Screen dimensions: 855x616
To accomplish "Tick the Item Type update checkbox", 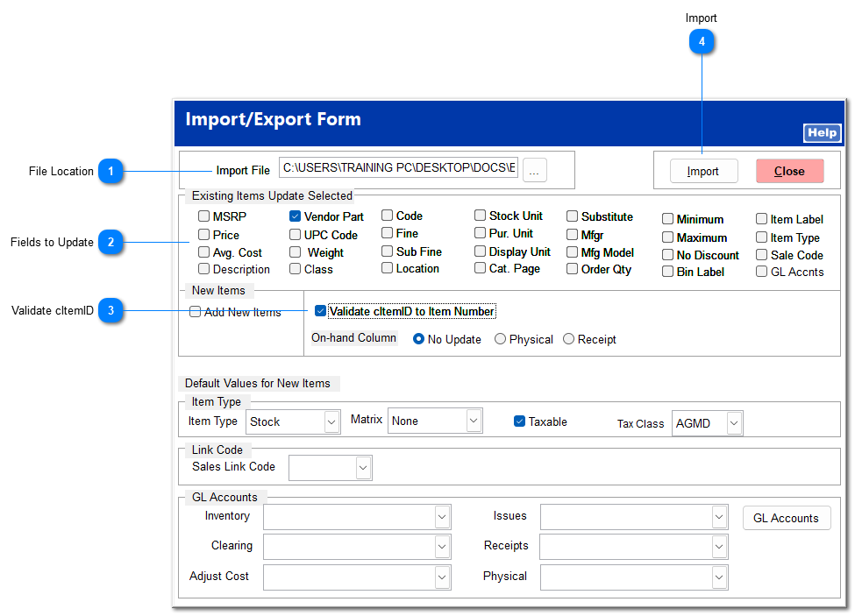I will 762,237.
